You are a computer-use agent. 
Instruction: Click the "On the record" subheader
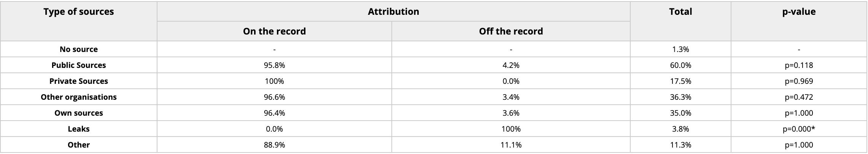(274, 31)
